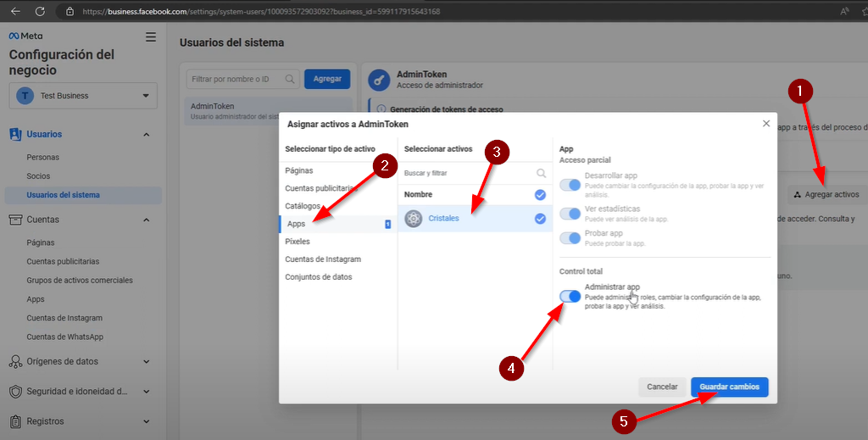Click the info icon beside Generación de tokens
Viewport: 868px width, 440px height.
(381, 109)
